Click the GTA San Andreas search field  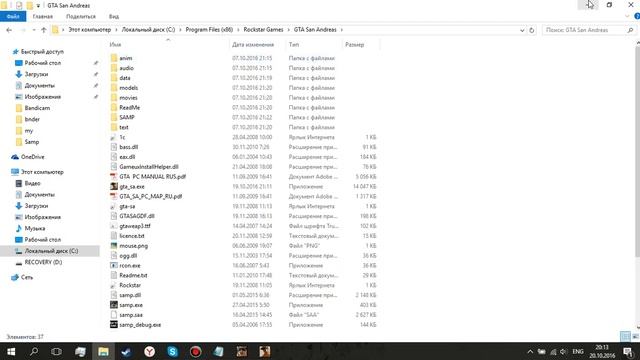pos(584,30)
